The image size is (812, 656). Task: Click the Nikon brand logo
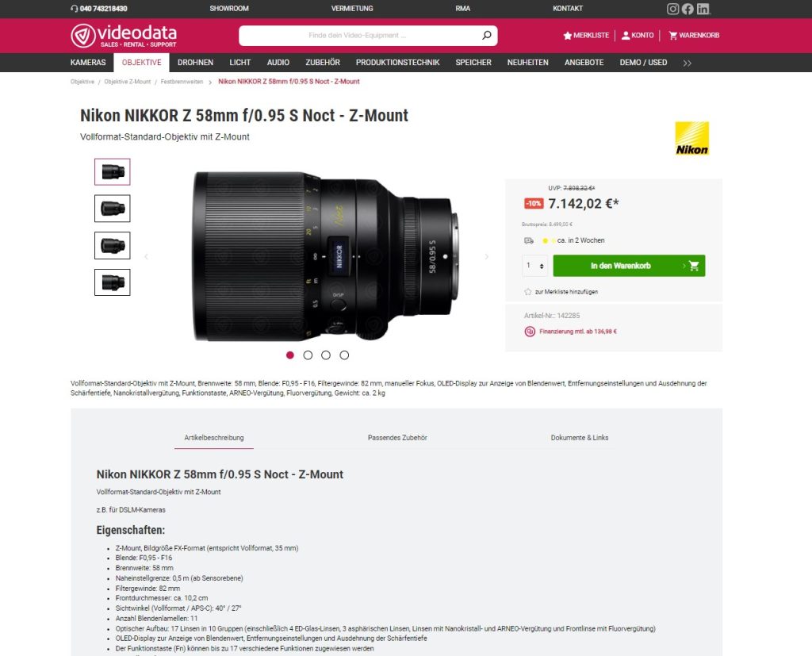point(691,138)
